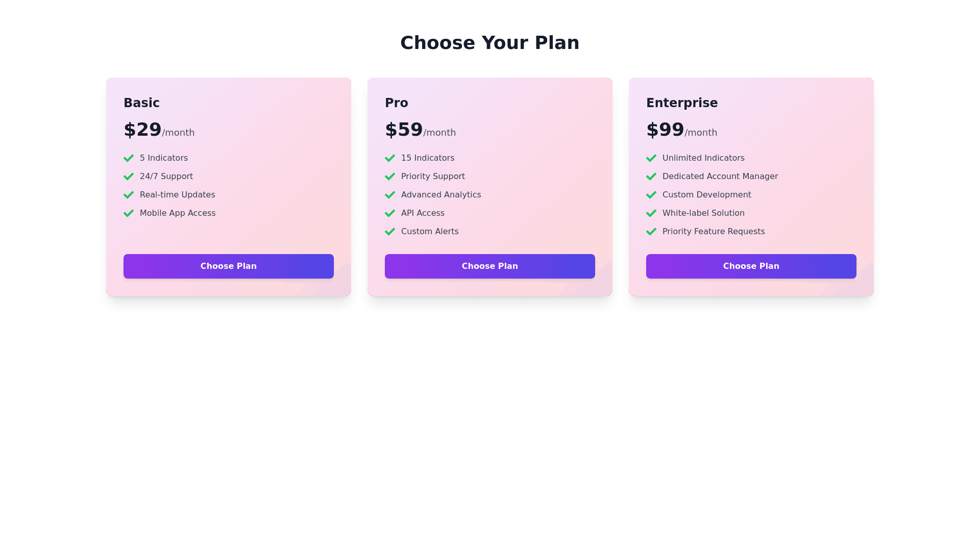This screenshot has width=980, height=551.
Task: Click checkmark beside White-label Solution
Action: [x=651, y=213]
